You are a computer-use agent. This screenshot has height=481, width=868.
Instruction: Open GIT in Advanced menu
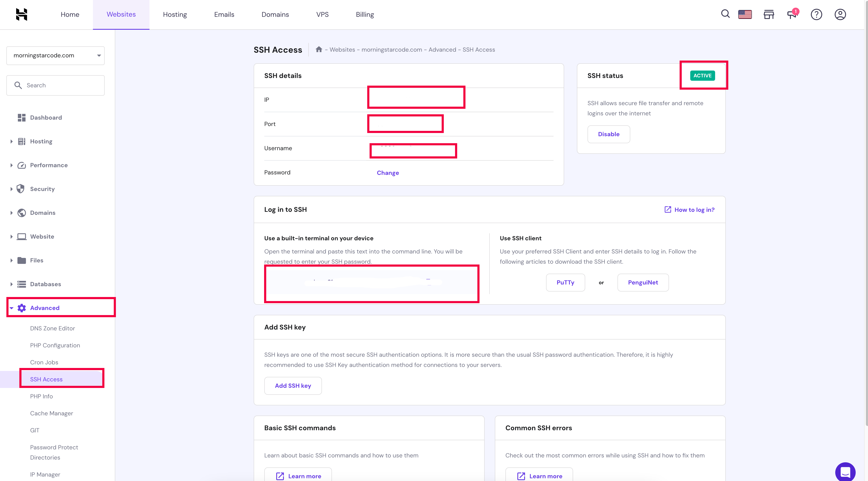pyautogui.click(x=35, y=430)
